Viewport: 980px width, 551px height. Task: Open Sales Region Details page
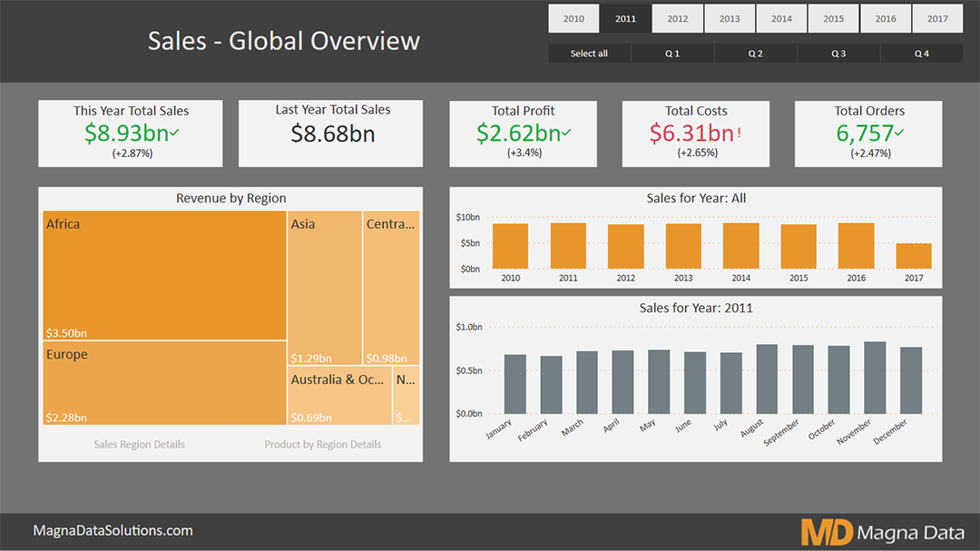tap(139, 444)
